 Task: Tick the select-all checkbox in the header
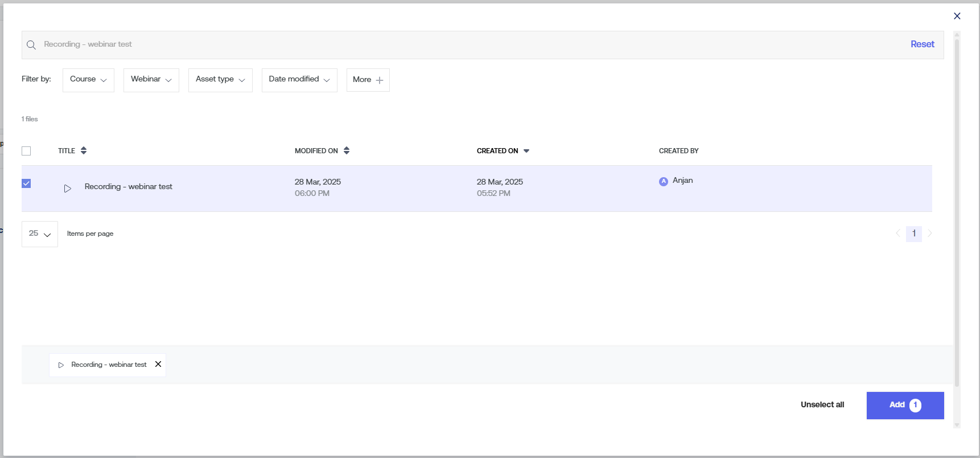[26, 151]
